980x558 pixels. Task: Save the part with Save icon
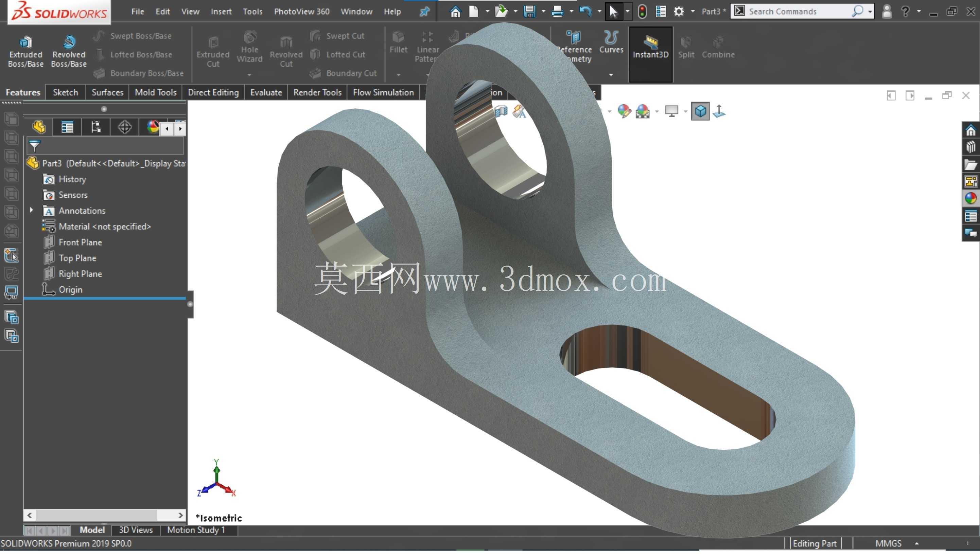point(529,12)
